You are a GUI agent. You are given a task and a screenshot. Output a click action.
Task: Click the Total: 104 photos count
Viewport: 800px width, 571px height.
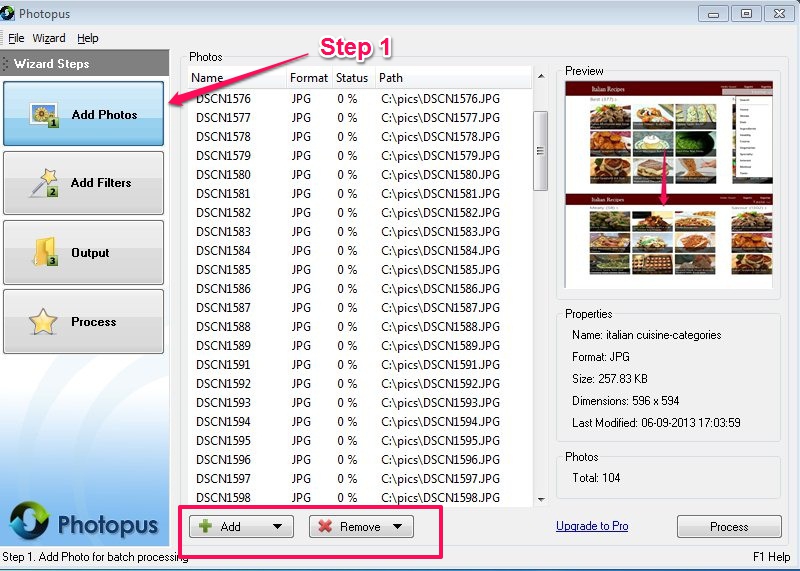(596, 478)
